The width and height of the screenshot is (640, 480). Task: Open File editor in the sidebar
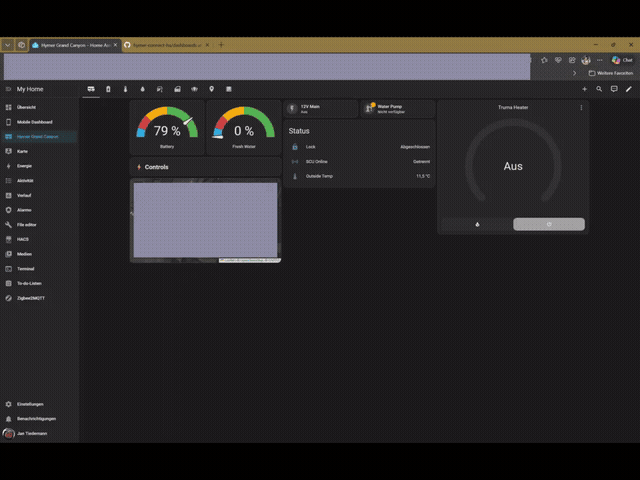(x=40, y=225)
